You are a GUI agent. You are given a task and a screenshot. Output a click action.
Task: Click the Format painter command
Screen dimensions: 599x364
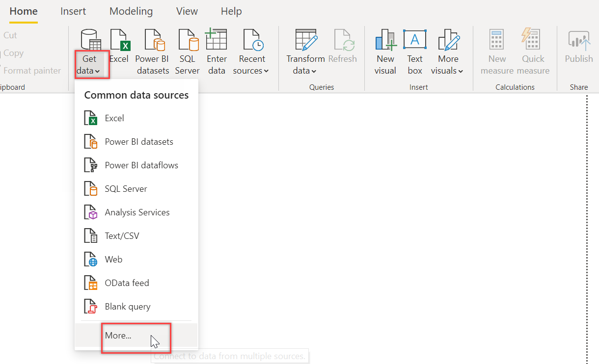tap(32, 71)
